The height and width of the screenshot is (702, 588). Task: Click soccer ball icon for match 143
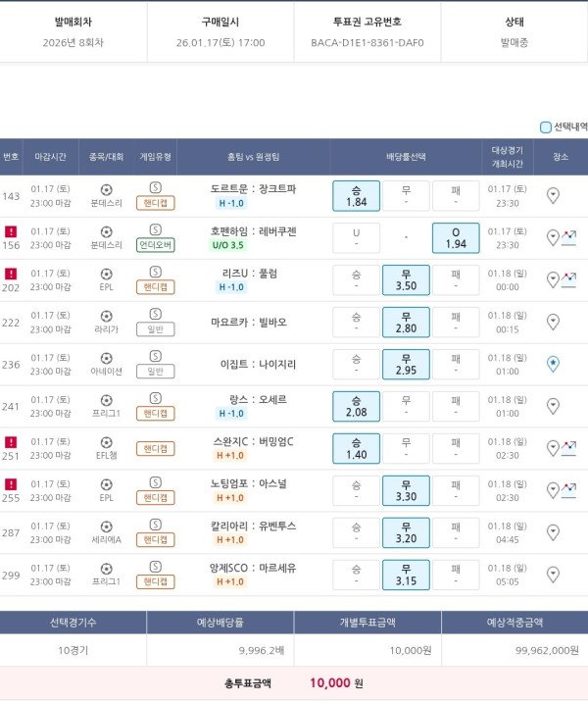click(107, 190)
